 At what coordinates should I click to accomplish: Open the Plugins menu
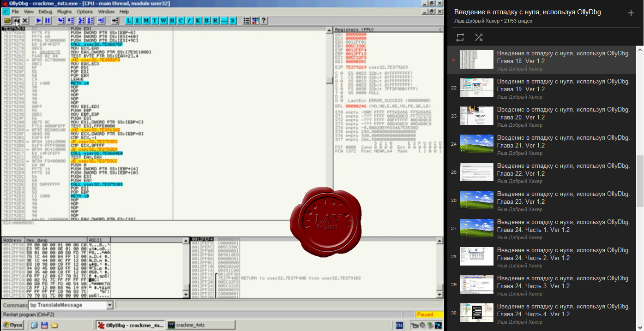[x=65, y=12]
